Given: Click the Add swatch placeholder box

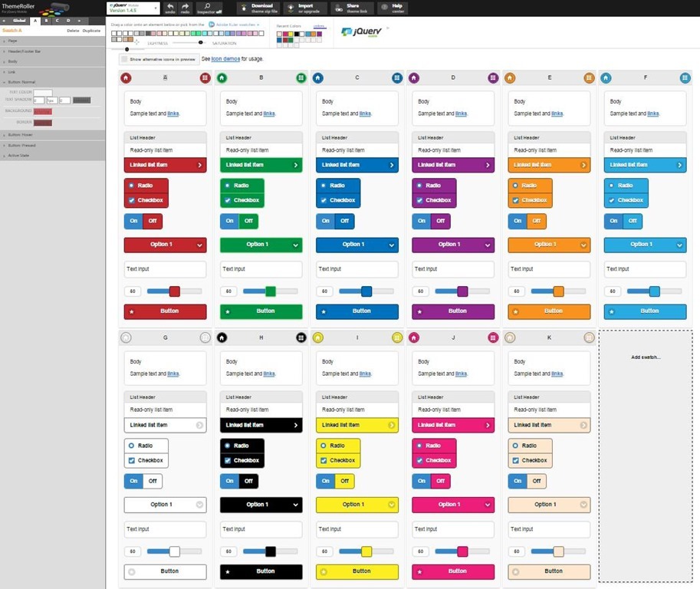Looking at the screenshot, I should tap(645, 456).
